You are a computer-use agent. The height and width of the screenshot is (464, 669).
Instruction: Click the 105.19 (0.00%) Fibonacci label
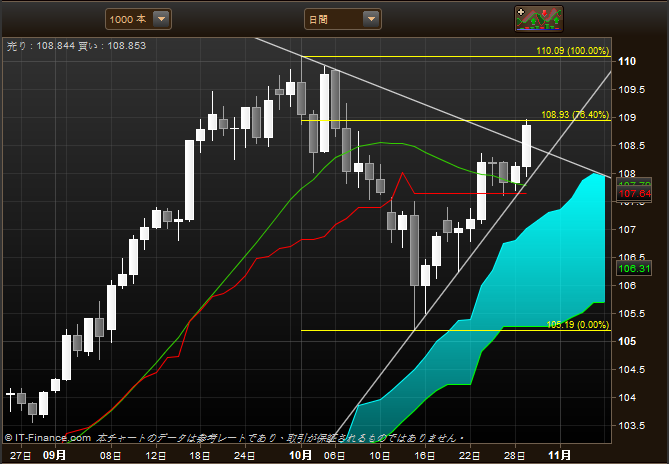[578, 325]
